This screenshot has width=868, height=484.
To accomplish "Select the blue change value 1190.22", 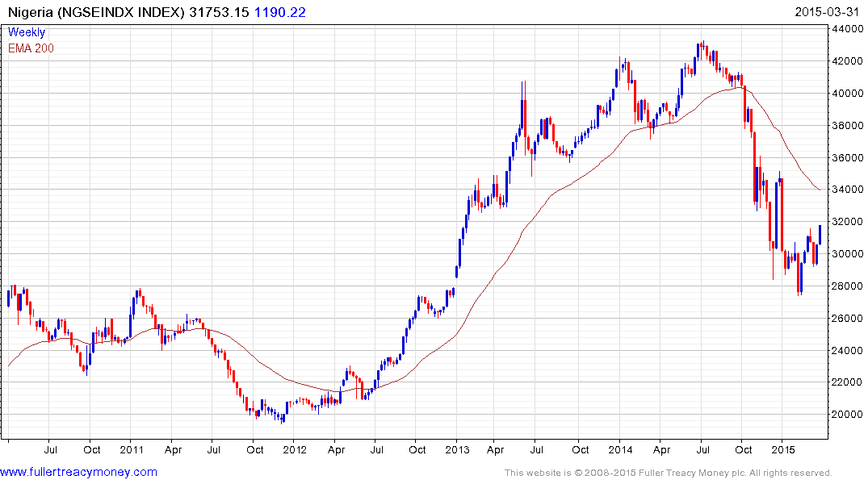I will (x=279, y=12).
